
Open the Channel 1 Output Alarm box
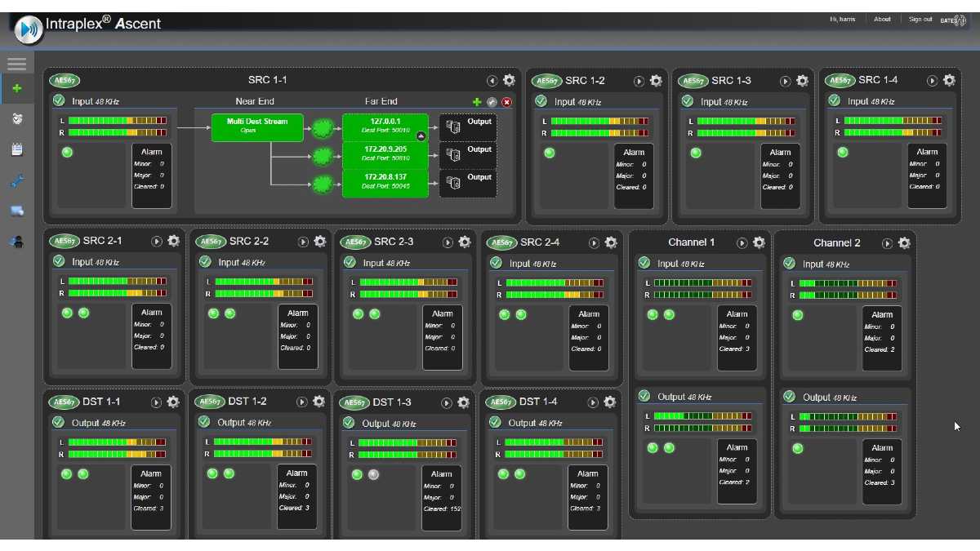point(737,472)
